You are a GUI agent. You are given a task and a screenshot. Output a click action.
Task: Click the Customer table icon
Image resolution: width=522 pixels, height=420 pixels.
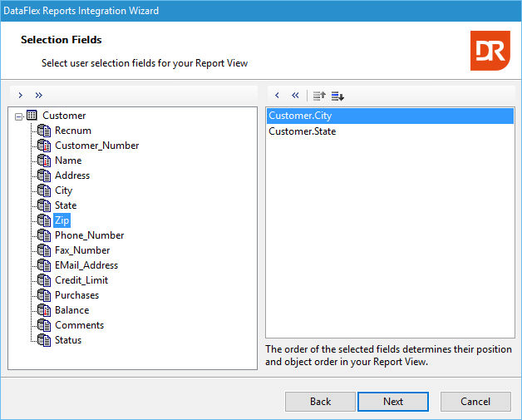(32, 116)
